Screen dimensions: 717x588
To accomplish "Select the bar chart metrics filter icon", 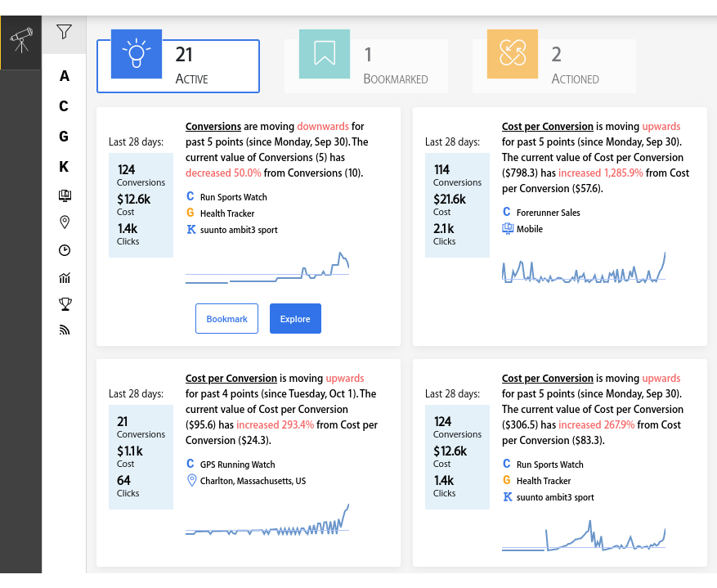I will pos(65,277).
